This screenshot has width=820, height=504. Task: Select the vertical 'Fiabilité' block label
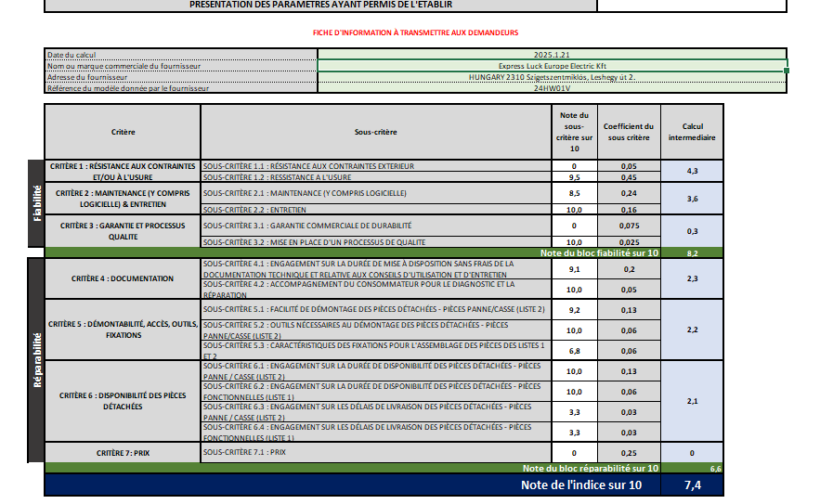37,203
